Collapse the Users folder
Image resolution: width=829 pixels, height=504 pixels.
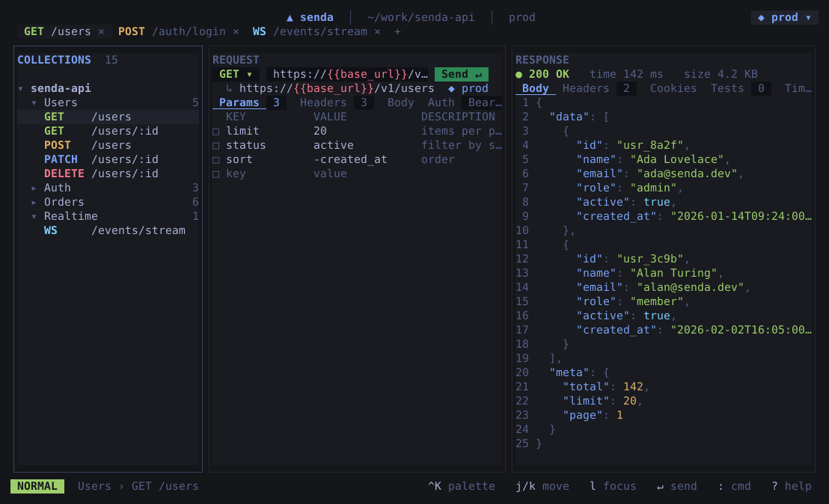[34, 102]
